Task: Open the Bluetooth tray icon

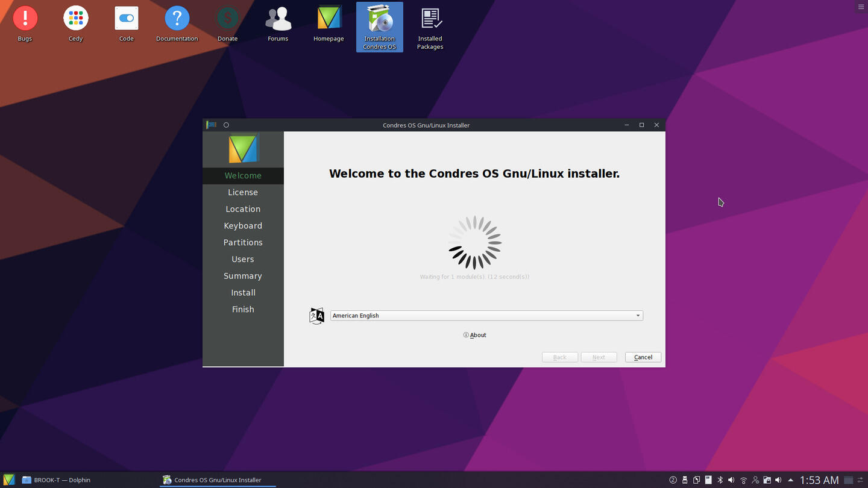Action: (720, 480)
